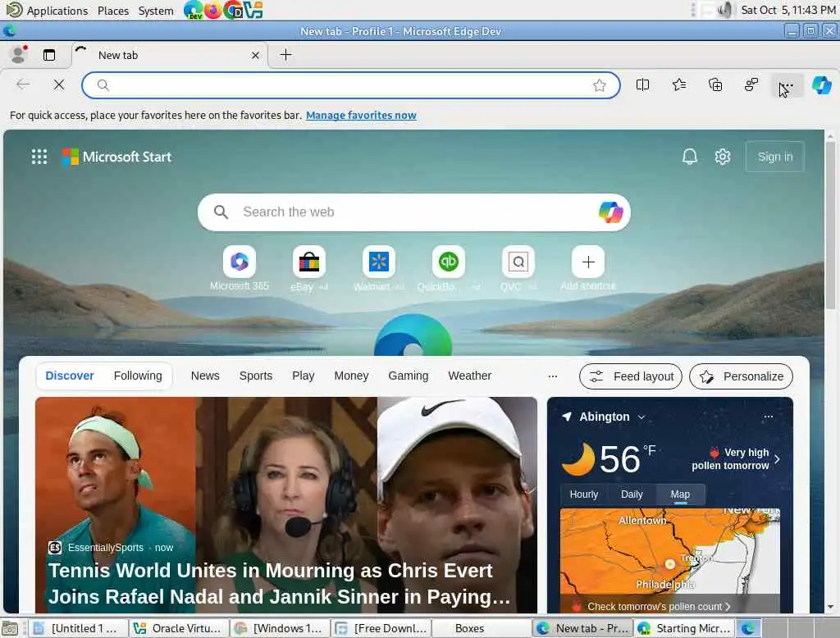Open the Sports feed tab
The width and height of the screenshot is (840, 638).
tap(256, 376)
